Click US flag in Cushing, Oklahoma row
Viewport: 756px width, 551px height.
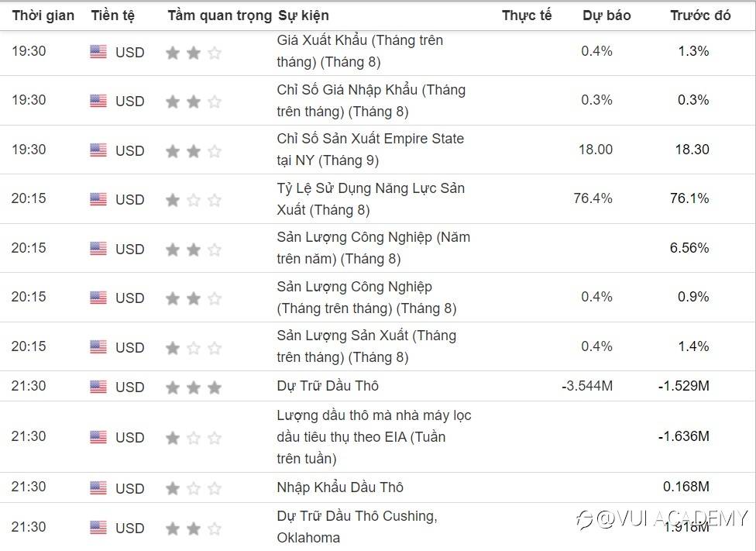(x=98, y=528)
